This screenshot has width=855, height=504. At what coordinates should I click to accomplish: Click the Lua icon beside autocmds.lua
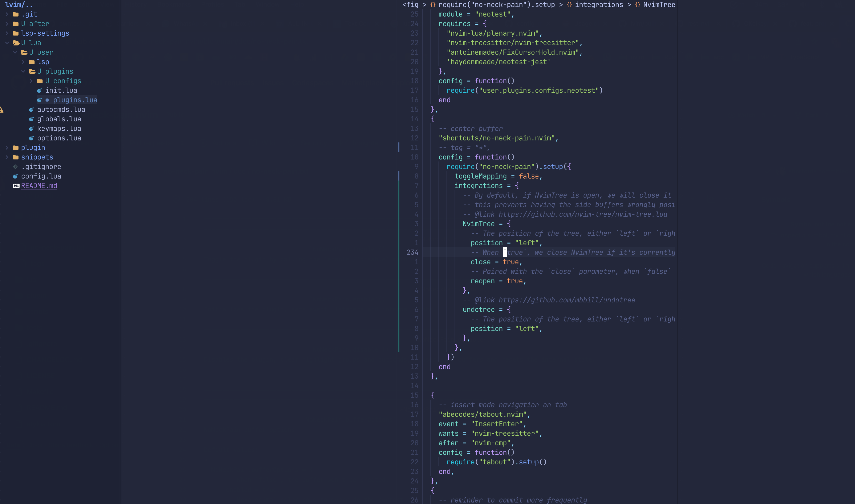[31, 110]
